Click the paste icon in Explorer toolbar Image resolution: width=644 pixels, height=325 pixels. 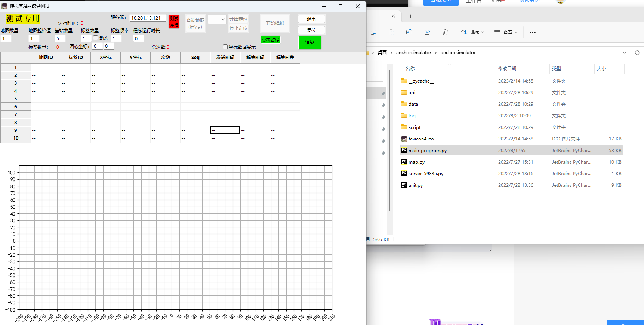(x=391, y=32)
